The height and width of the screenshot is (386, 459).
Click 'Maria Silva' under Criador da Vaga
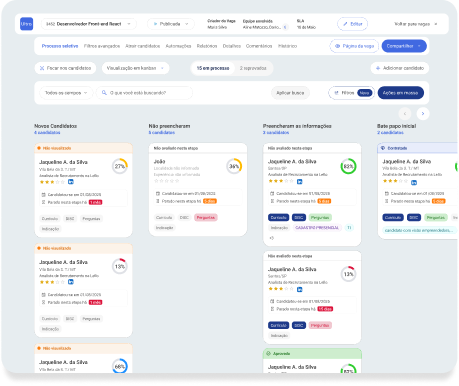(x=217, y=27)
